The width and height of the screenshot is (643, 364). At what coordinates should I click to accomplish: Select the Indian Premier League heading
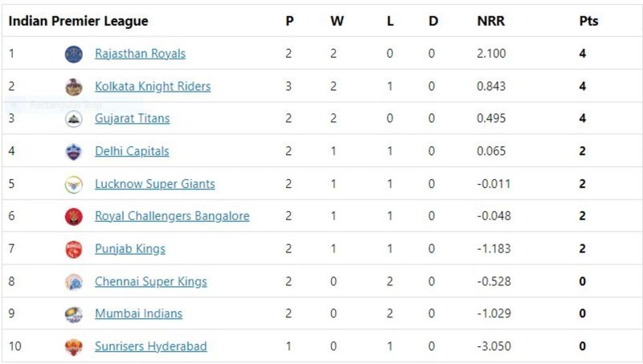click(x=78, y=22)
